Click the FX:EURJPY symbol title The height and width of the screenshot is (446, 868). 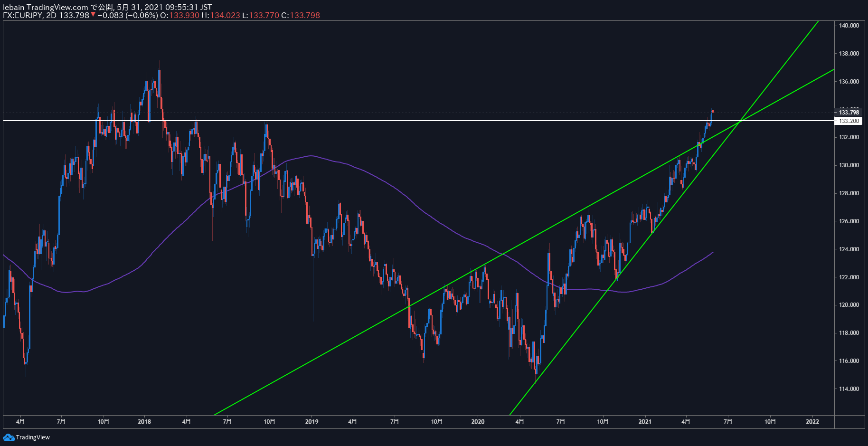pyautogui.click(x=22, y=15)
